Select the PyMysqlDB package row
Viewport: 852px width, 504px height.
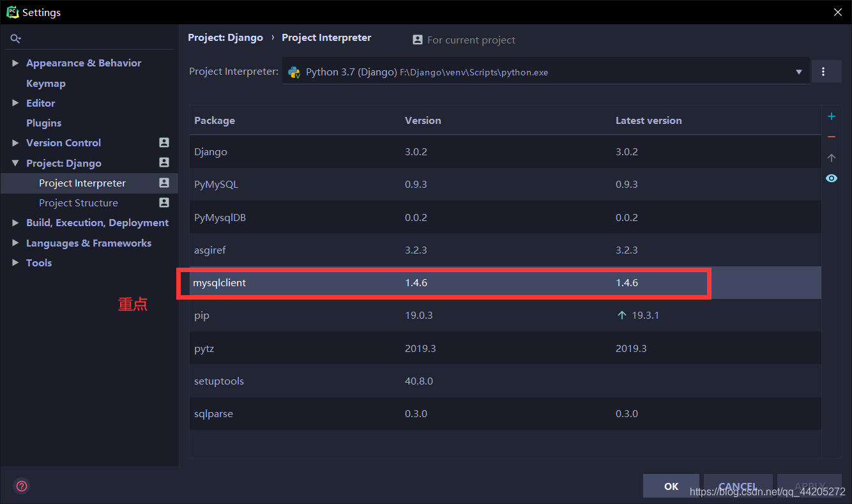pos(505,217)
